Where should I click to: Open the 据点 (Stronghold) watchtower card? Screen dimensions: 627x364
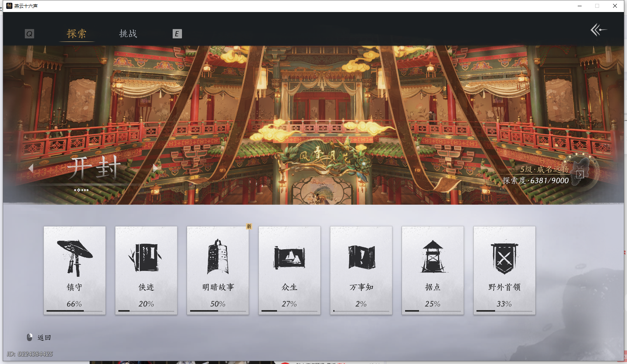433,270
